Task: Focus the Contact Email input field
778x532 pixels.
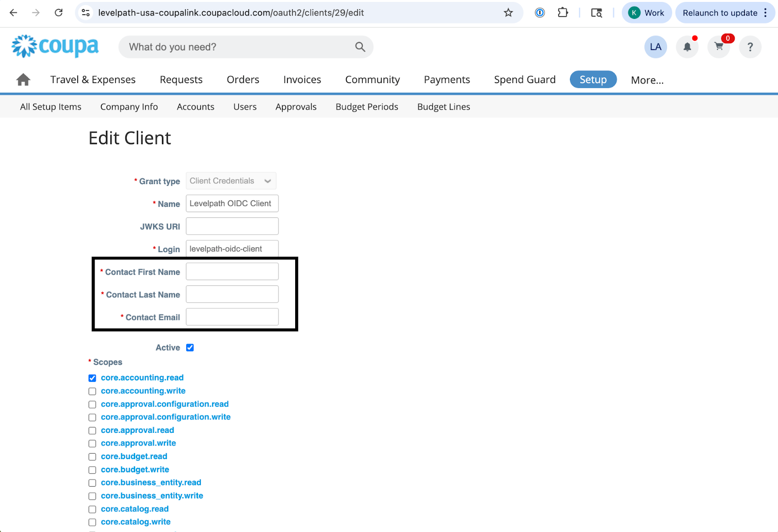Action: pos(232,317)
